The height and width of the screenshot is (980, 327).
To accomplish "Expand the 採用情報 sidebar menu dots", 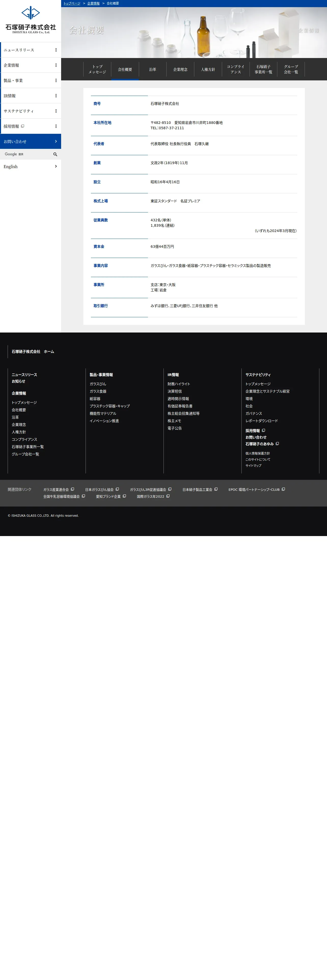I will pos(56,126).
